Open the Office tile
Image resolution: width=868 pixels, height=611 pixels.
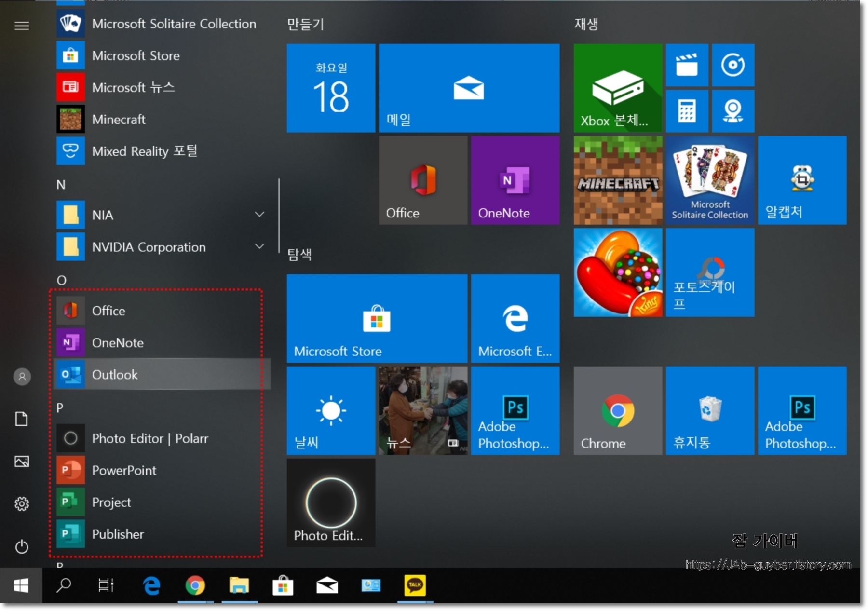[x=423, y=180]
